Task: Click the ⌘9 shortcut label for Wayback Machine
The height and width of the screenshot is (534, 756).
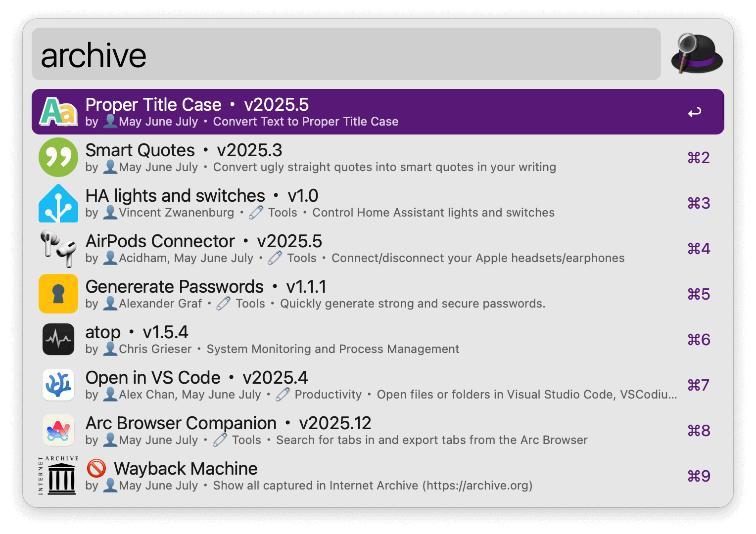Action: click(699, 476)
